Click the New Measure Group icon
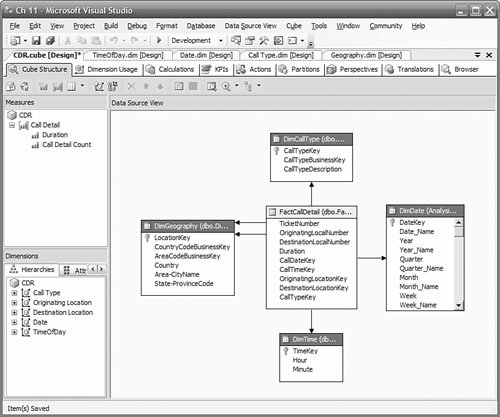The height and width of the screenshot is (417, 500). (57, 87)
